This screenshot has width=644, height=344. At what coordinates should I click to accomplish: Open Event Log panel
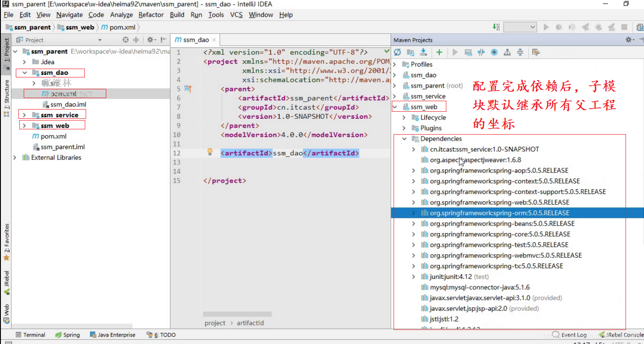click(x=570, y=335)
